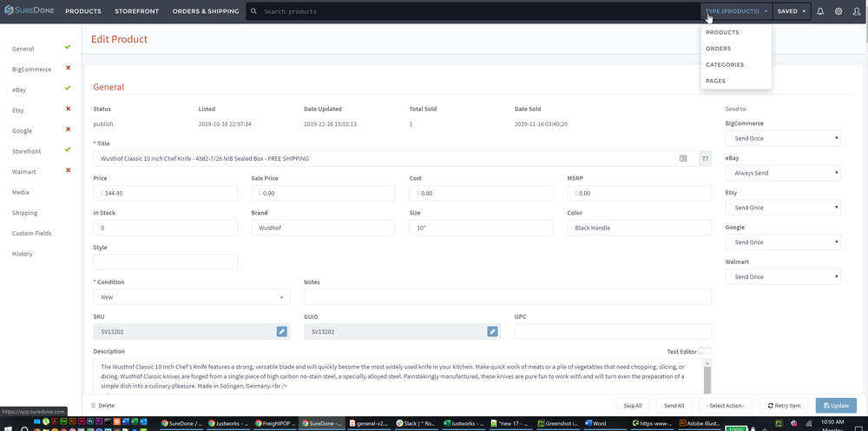
Task: Click the UPC input field
Action: tap(613, 331)
